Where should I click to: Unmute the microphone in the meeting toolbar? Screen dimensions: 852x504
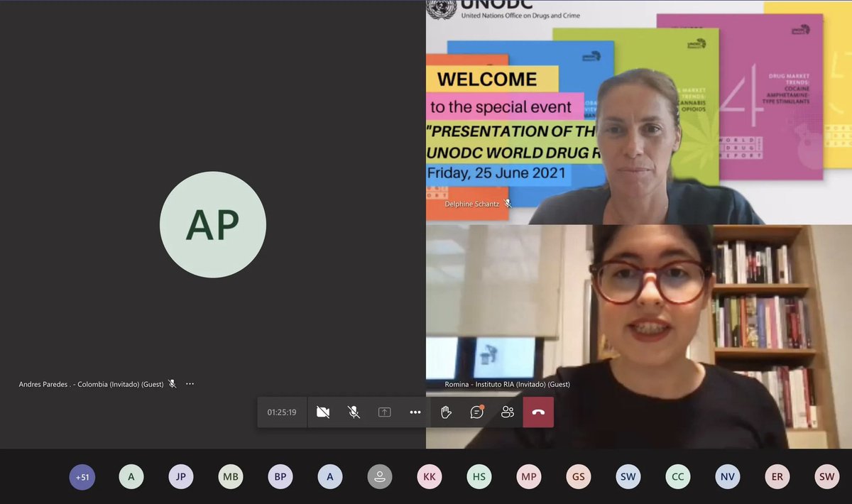tap(354, 412)
